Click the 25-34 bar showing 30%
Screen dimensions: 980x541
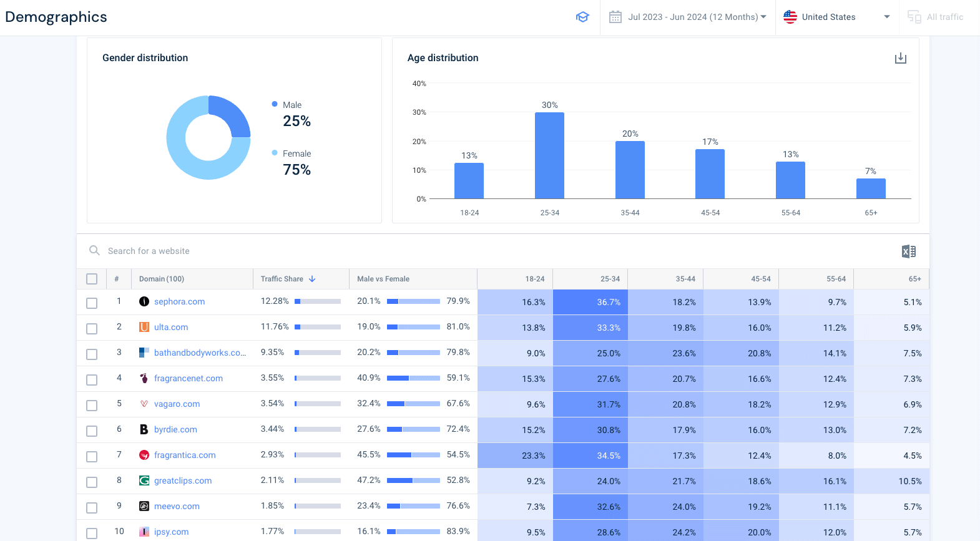click(549, 155)
